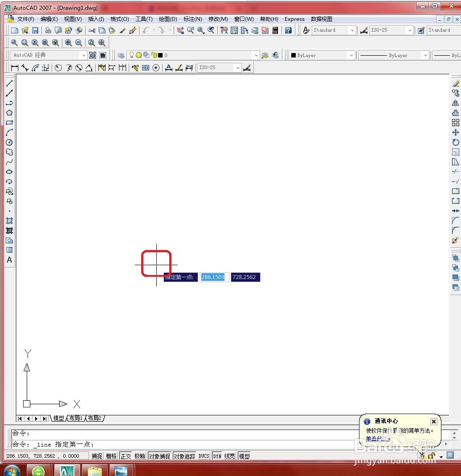Click the Zoom Out magnifier icon
This screenshot has width=461, height=476.
(78, 43)
